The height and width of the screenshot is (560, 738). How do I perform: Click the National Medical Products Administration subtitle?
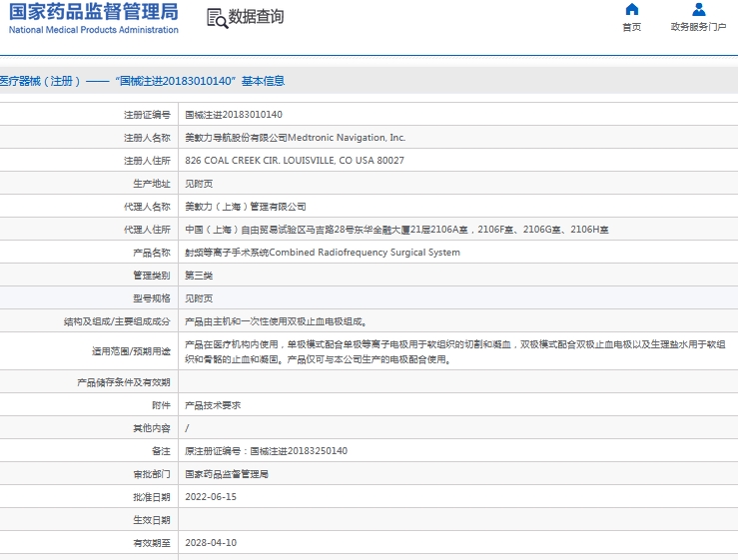pos(94,30)
